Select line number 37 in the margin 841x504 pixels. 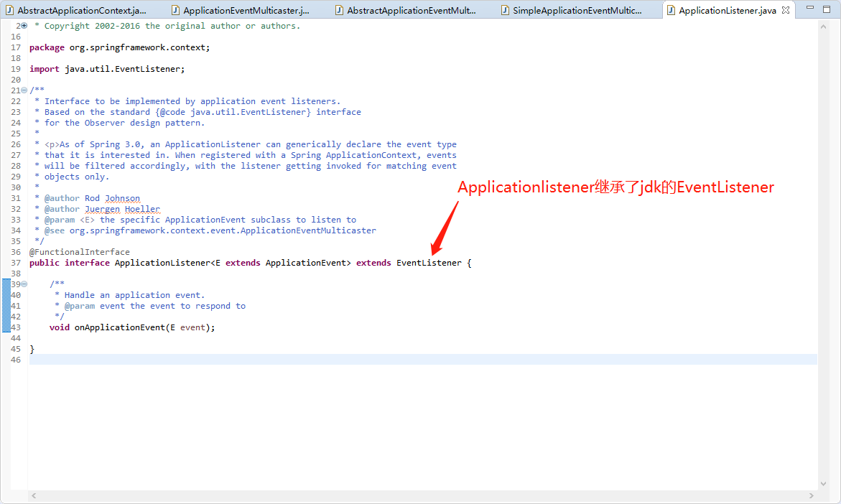tap(15, 262)
